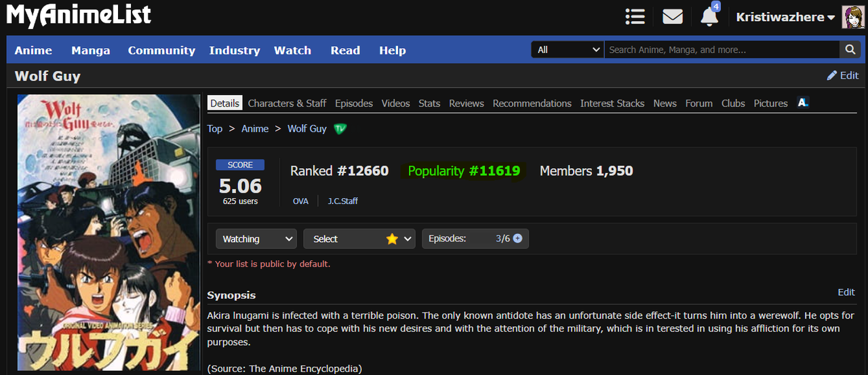The image size is (868, 375).
Task: Click the pencil Edit link beside the title
Action: [843, 75]
